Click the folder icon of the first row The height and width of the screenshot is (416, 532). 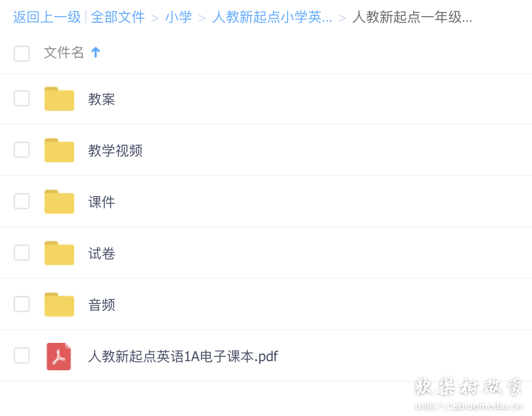point(59,98)
